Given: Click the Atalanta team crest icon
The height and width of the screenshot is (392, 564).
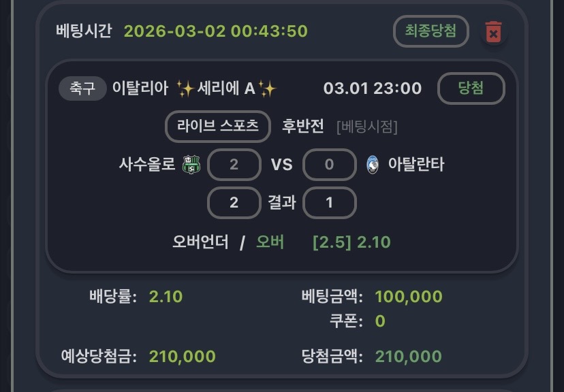Looking at the screenshot, I should pyautogui.click(x=372, y=165).
